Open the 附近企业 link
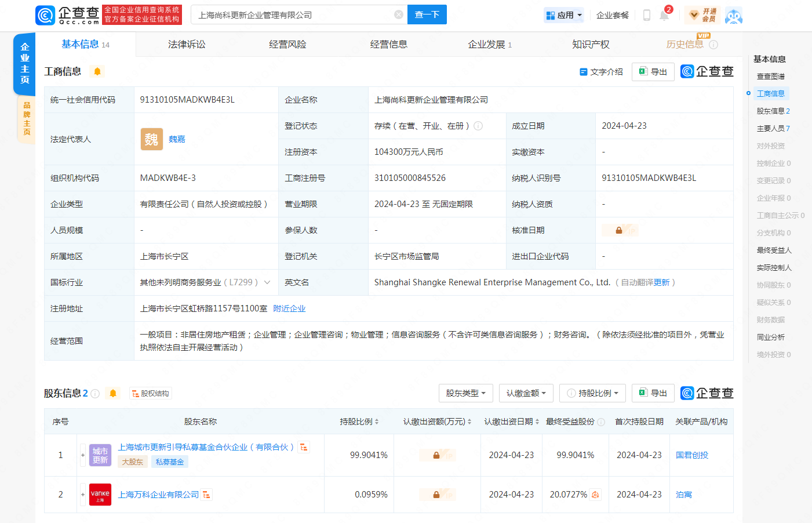Image resolution: width=812 pixels, height=523 pixels. [289, 308]
